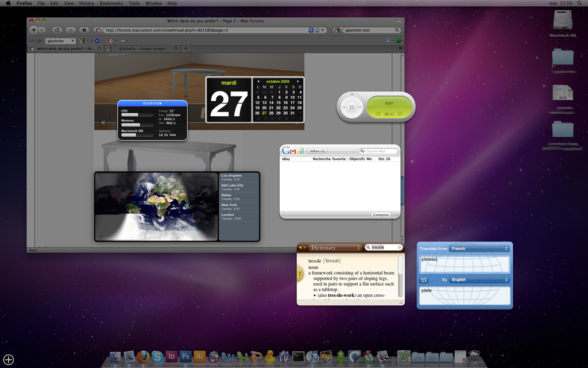Image resolution: width=588 pixels, height=368 pixels.
Task: Select day 15 in the octobre 2009 calendar
Action: [278, 102]
